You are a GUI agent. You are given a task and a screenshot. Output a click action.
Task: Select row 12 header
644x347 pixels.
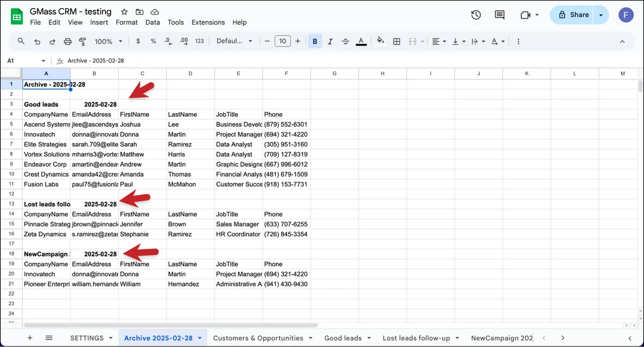click(x=11, y=194)
